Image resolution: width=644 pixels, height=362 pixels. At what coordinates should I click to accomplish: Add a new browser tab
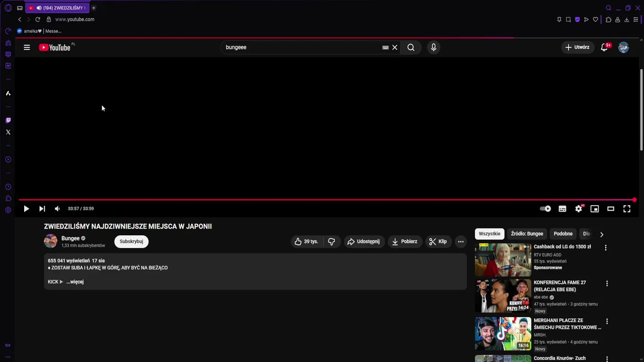point(94,8)
